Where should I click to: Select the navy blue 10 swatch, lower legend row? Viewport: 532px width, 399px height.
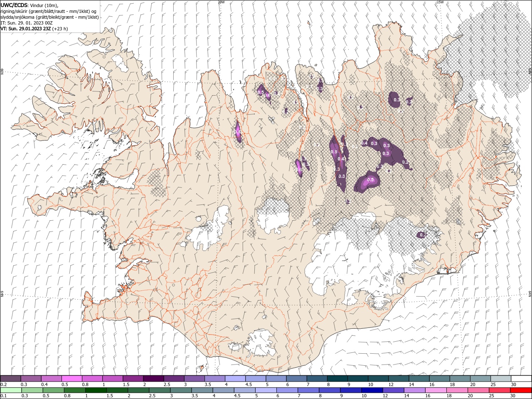[372, 390]
